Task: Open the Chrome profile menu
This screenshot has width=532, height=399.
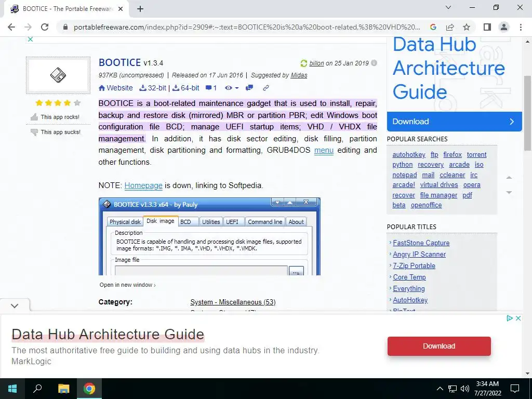Action: point(504,27)
